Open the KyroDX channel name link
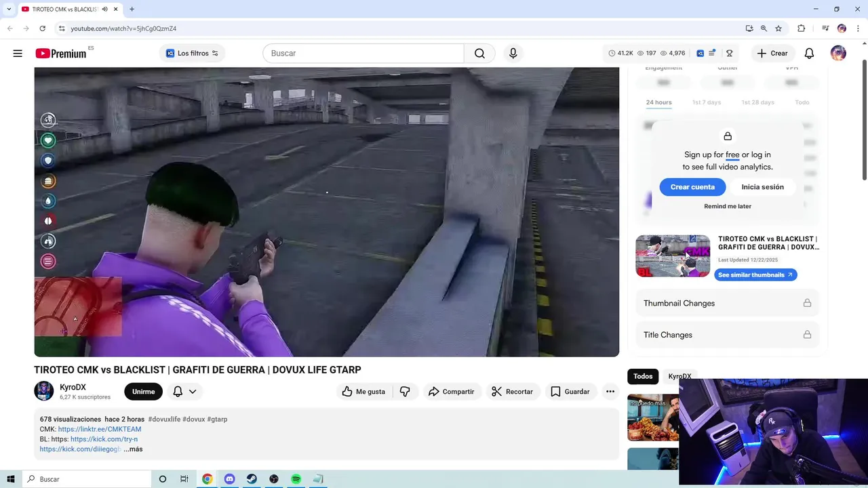This screenshot has height=488, width=868. pyautogui.click(x=73, y=387)
